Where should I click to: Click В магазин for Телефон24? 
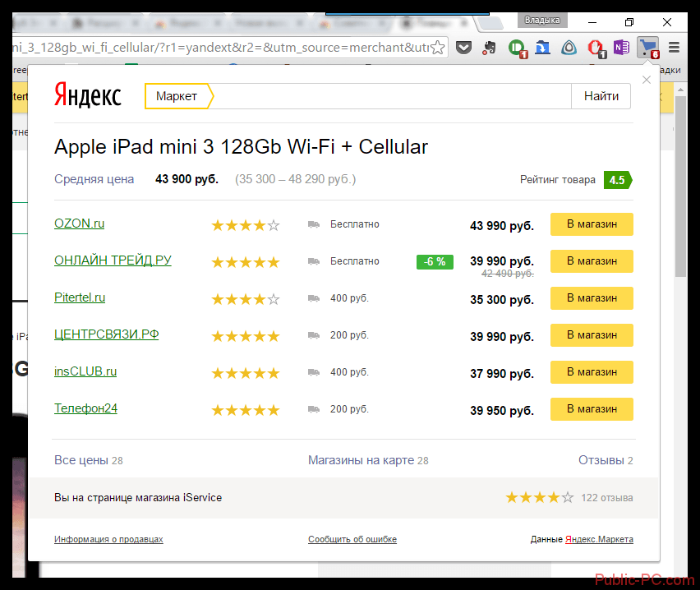click(592, 409)
